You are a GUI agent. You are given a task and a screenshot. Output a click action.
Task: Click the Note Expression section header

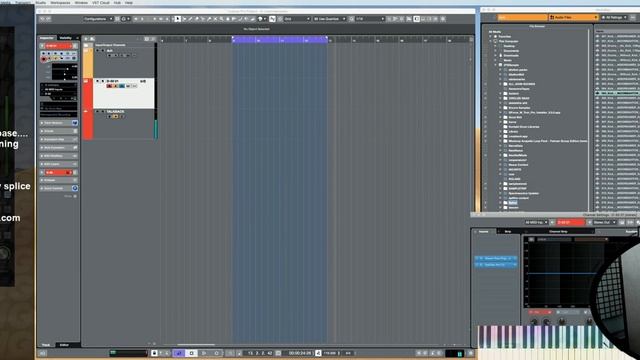coord(58,147)
